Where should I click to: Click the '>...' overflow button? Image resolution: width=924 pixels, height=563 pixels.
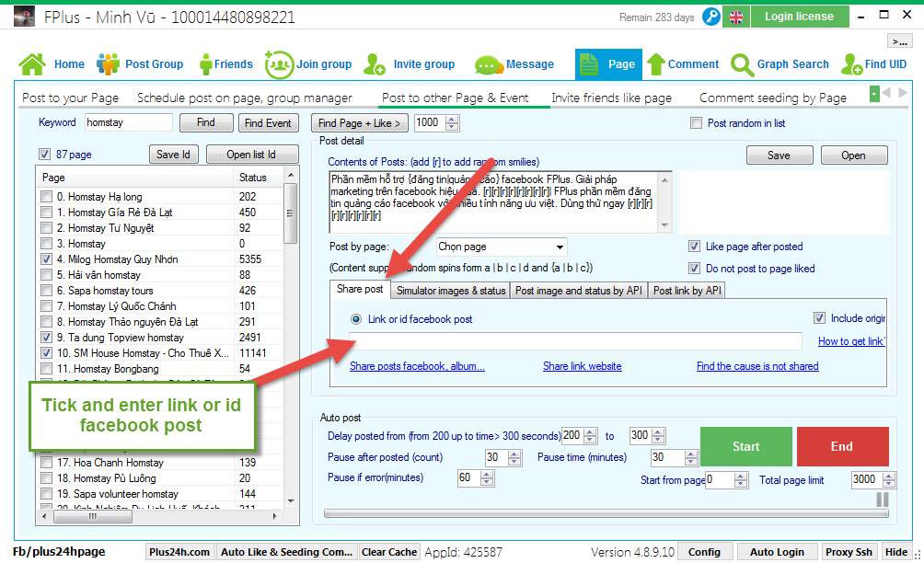(900, 41)
